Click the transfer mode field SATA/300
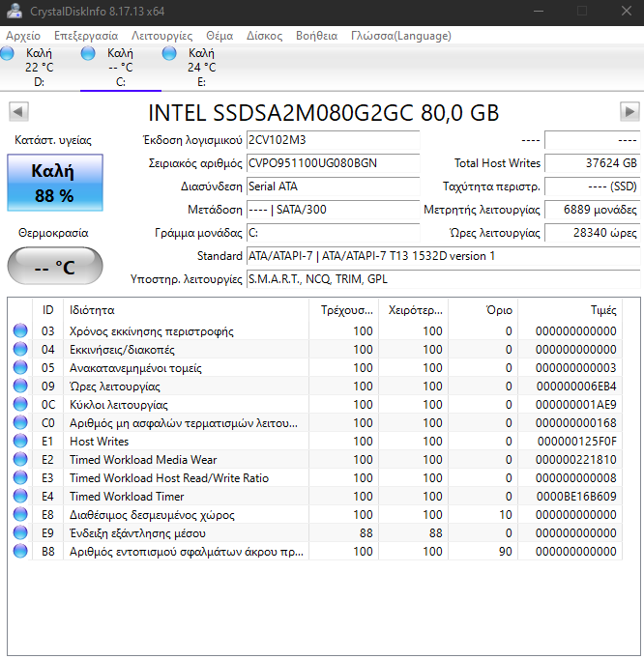Viewport: 644px width, 659px height. click(x=334, y=210)
